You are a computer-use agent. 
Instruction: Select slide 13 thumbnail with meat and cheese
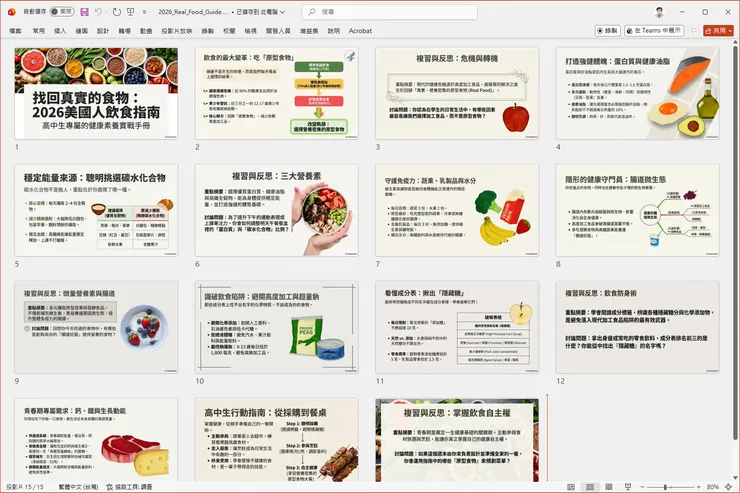click(96, 440)
